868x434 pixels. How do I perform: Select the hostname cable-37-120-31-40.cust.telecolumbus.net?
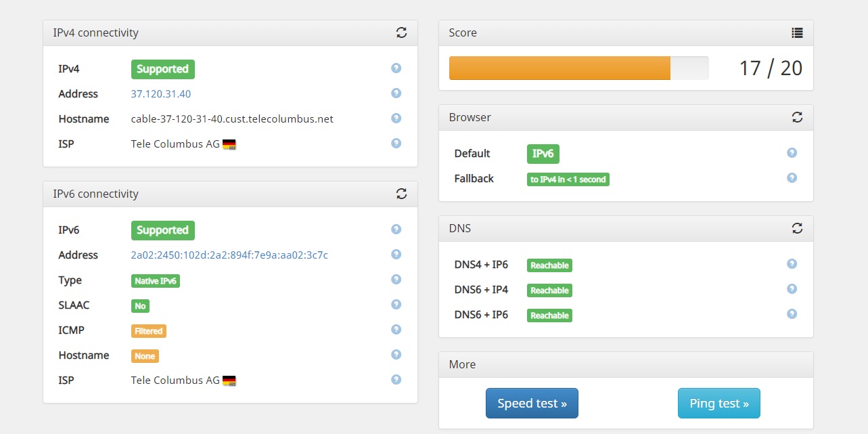pyautogui.click(x=232, y=119)
